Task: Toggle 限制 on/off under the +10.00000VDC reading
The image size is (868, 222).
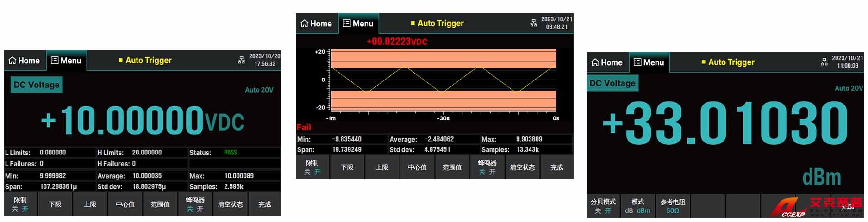Action: [20, 204]
